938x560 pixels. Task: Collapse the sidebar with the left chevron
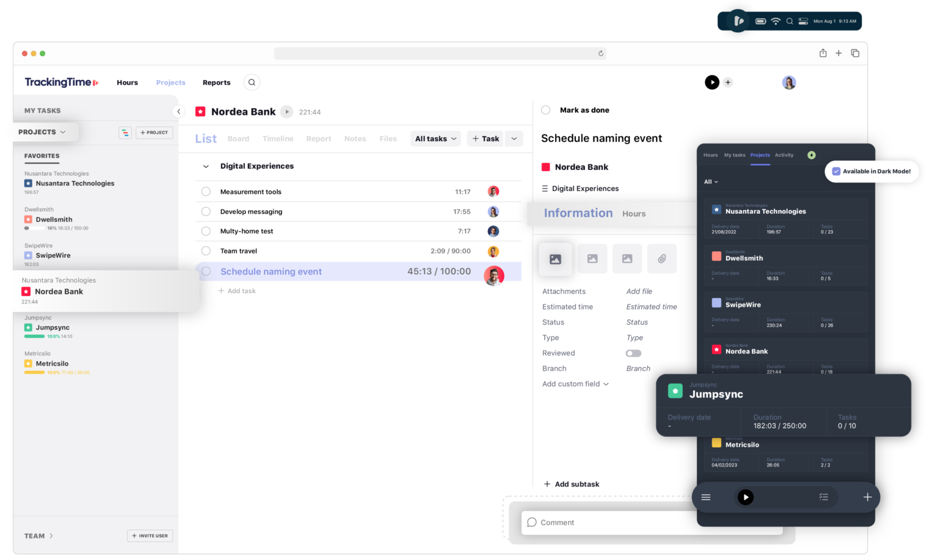tap(178, 111)
